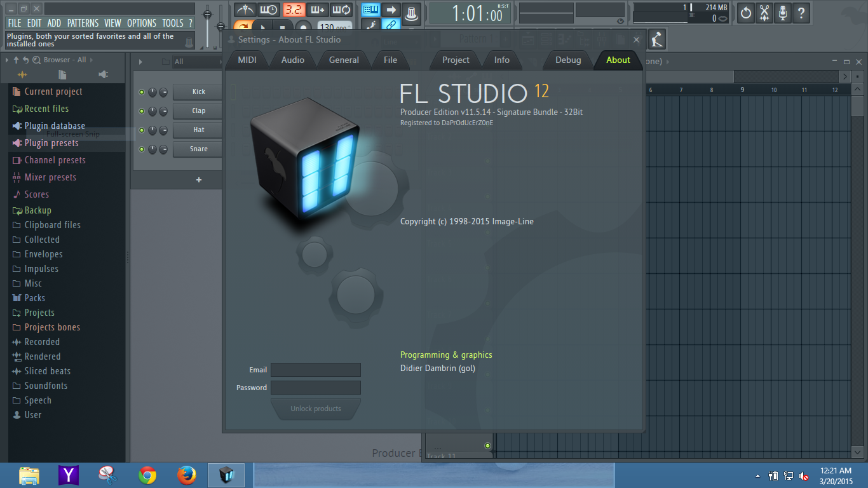
Task: Switch to the Info settings tab
Action: click(x=502, y=60)
